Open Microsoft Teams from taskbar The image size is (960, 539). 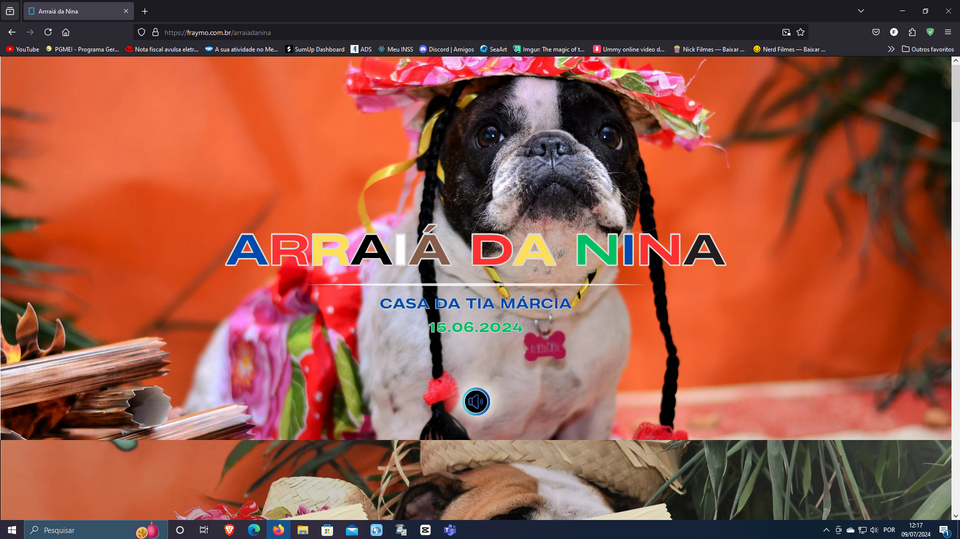449,530
